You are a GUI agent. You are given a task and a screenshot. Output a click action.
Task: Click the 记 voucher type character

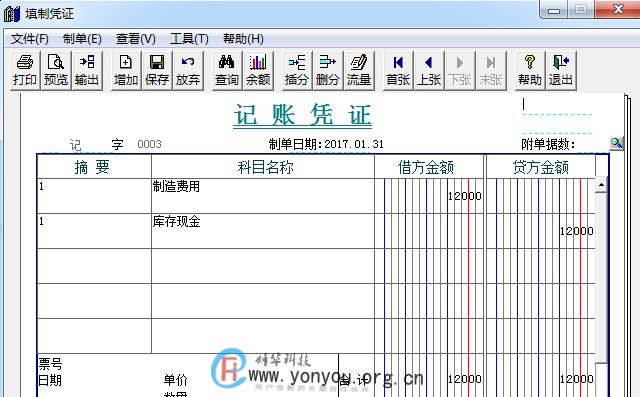tap(76, 145)
